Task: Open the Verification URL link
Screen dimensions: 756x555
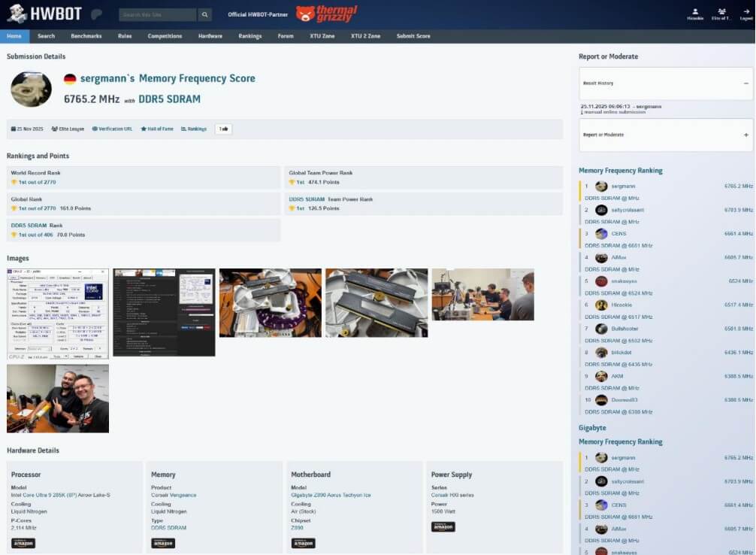Action: click(x=112, y=129)
